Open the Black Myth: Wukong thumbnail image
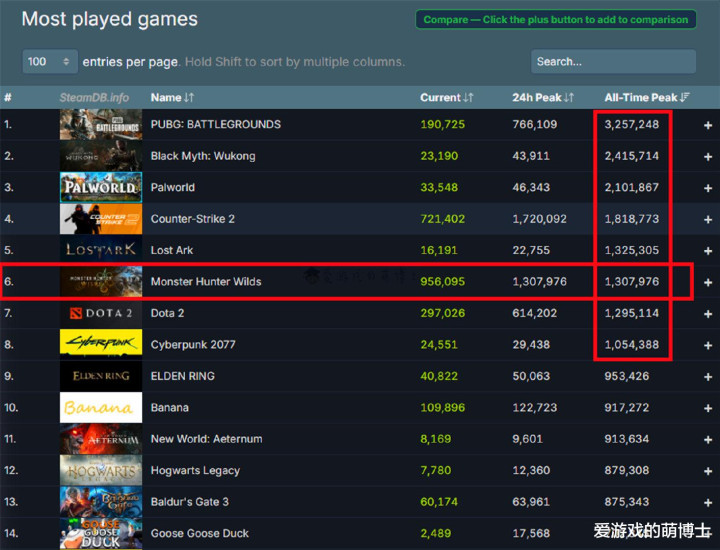Viewport: 720px width, 550px height. (x=101, y=156)
